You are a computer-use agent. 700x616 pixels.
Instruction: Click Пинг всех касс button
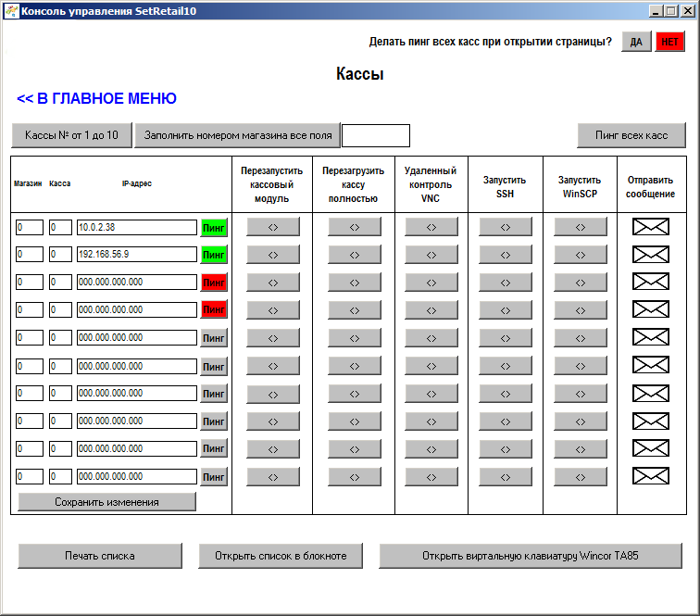[631, 135]
